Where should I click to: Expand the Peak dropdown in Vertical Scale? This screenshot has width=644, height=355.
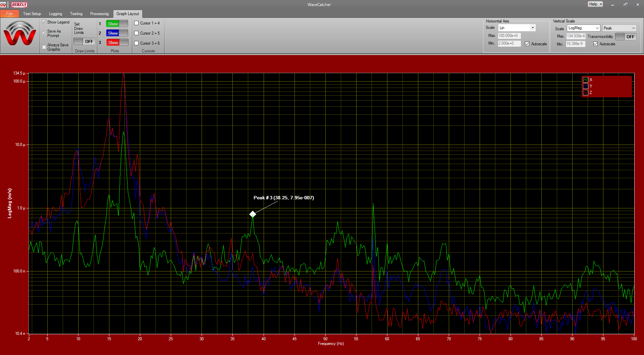(x=619, y=28)
